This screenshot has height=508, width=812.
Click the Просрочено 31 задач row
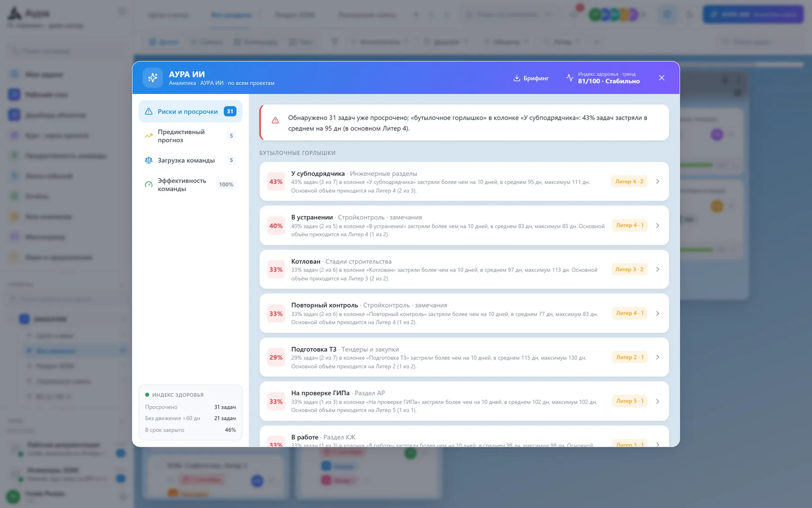tap(190, 407)
